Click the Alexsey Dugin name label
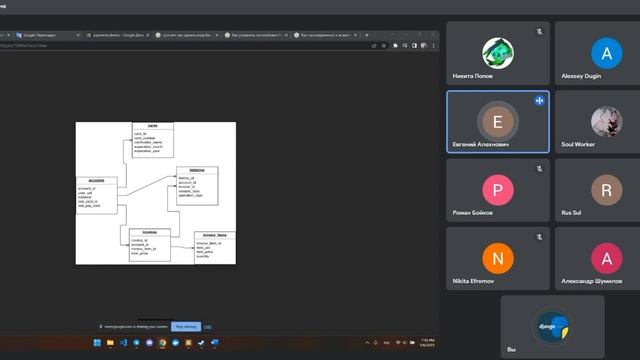Screen dimensions: 640x360 pyautogui.click(x=581, y=76)
